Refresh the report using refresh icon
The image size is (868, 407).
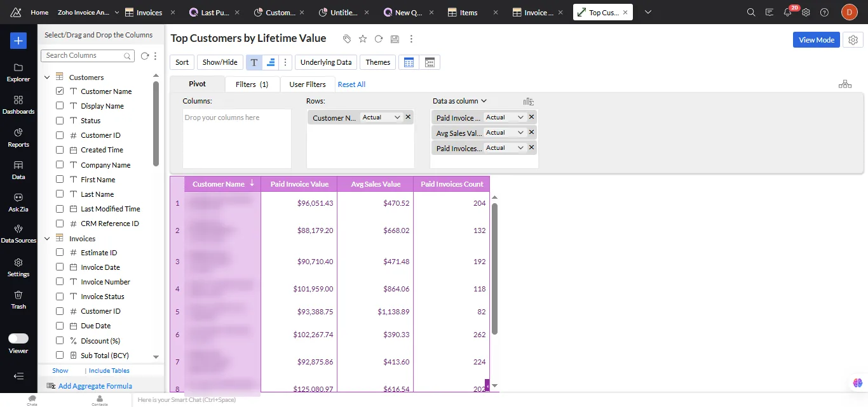(379, 39)
